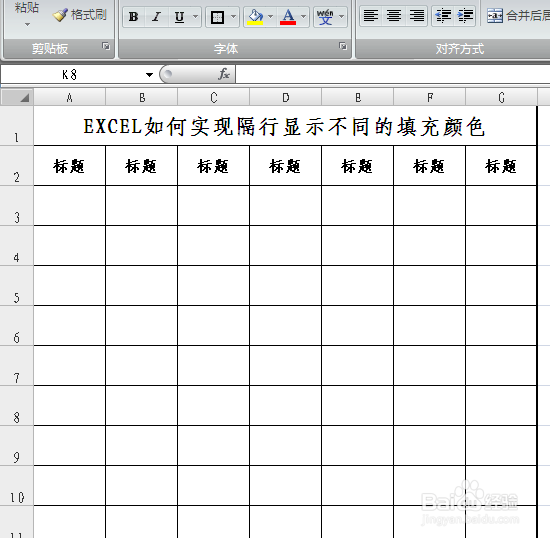550x538 pixels.
Task: Open the font 字体 dialog launcher
Action: [x=343, y=46]
